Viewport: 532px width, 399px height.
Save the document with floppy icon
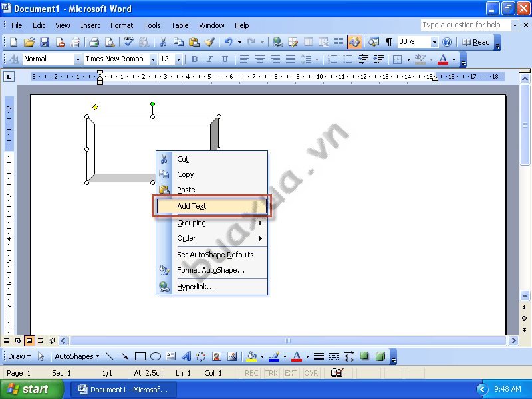coord(45,42)
